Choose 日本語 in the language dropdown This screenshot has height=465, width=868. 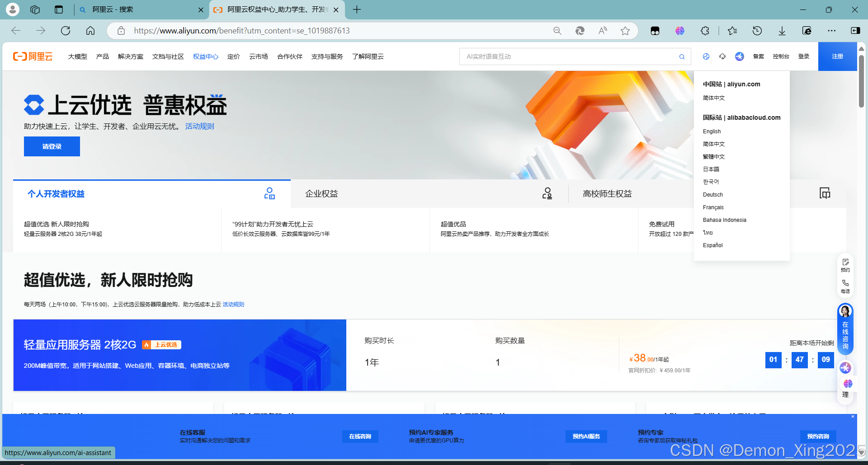pyautogui.click(x=711, y=169)
